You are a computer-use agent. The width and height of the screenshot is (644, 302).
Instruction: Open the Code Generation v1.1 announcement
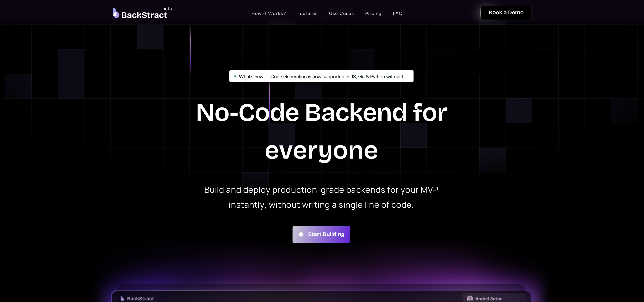pos(336,77)
